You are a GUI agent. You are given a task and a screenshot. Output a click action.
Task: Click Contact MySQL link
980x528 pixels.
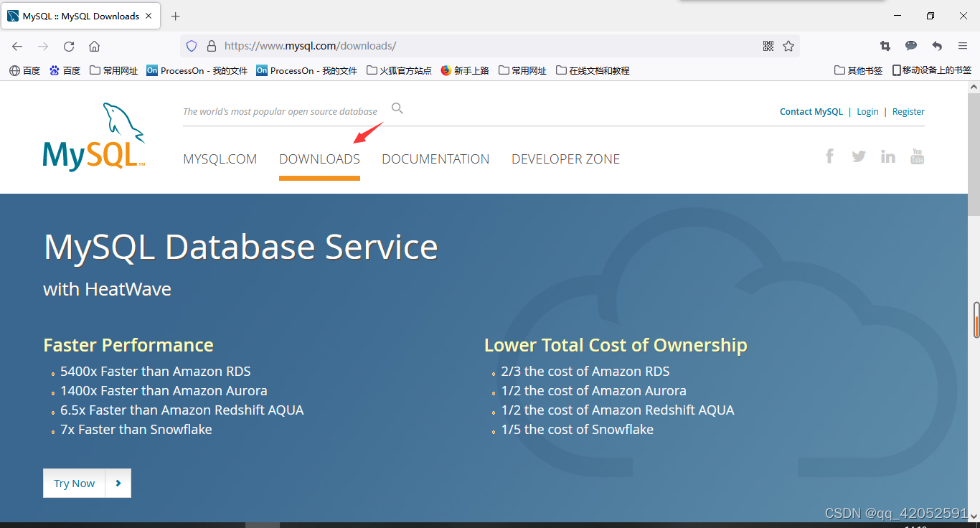(811, 111)
